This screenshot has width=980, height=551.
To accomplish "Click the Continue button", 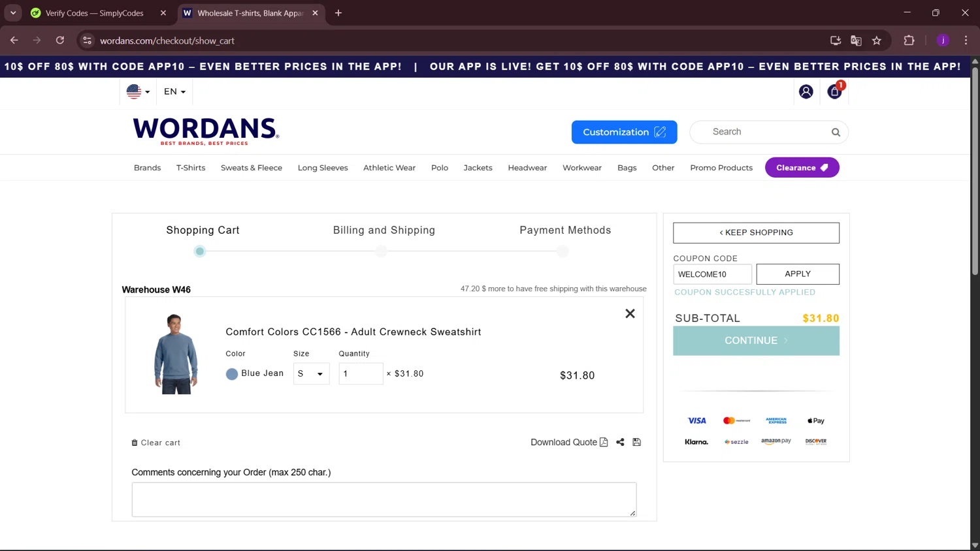I will pos(756,341).
